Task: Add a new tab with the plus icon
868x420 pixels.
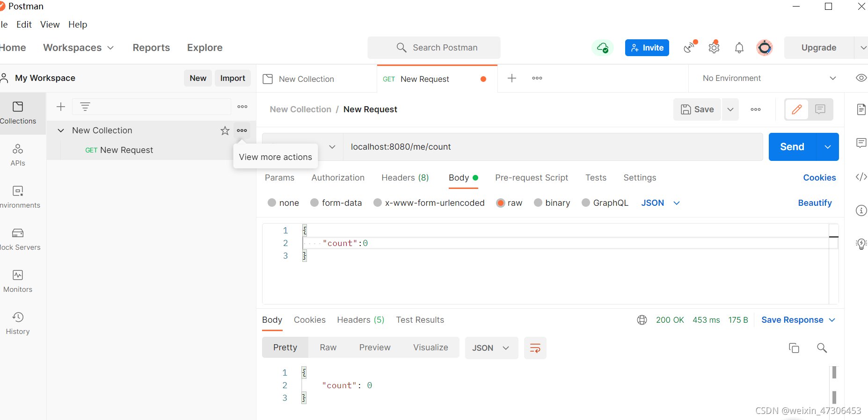Action: tap(512, 78)
